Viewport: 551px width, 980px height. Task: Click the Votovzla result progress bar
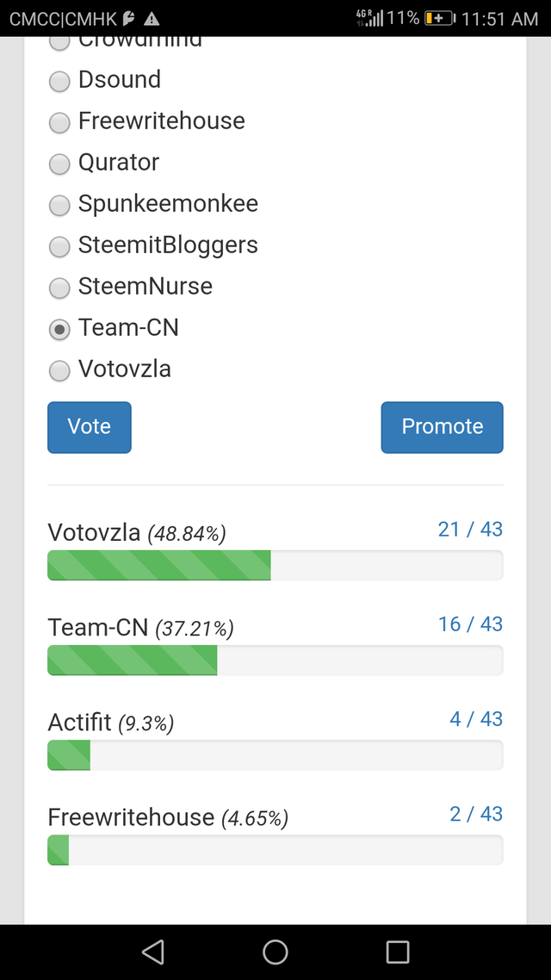tap(275, 566)
